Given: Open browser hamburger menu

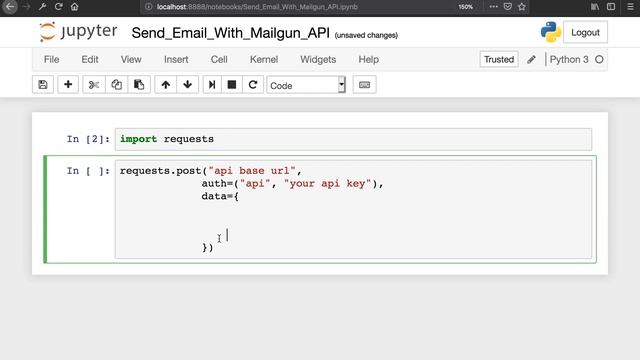Looking at the screenshot, I should (630, 7).
